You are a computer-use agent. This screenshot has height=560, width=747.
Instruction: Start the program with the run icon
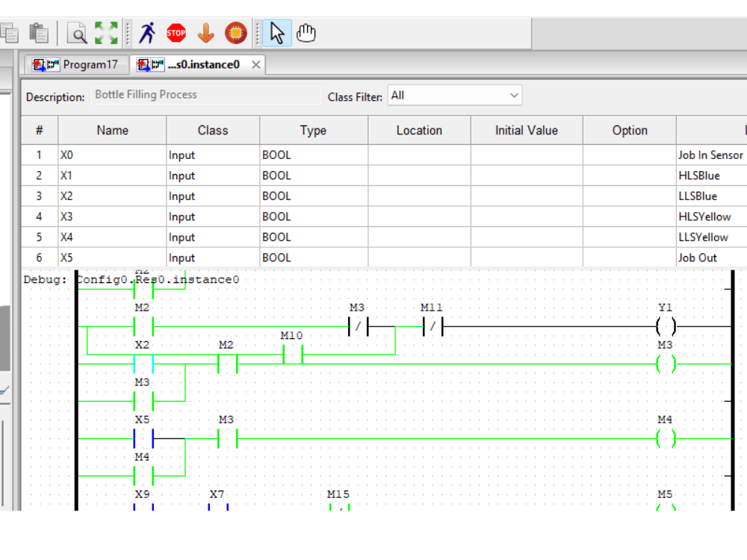147,32
